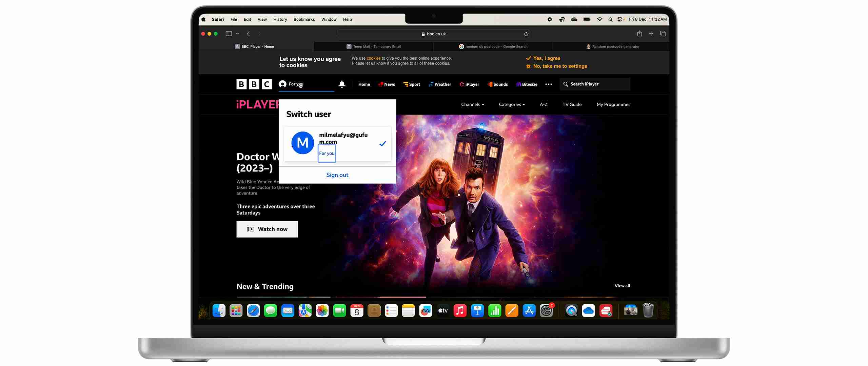The height and width of the screenshot is (366, 868).
Task: Open the Bookmarks menu
Action: tap(304, 19)
